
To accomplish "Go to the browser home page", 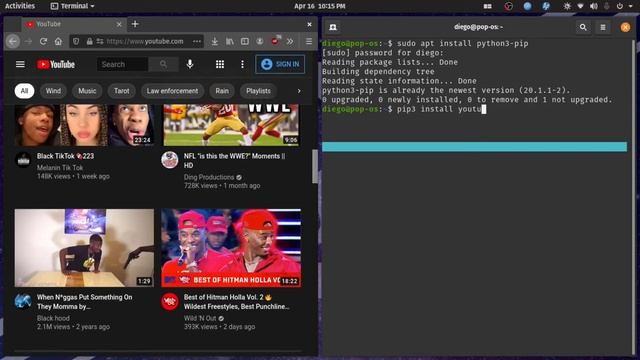I will [58, 41].
